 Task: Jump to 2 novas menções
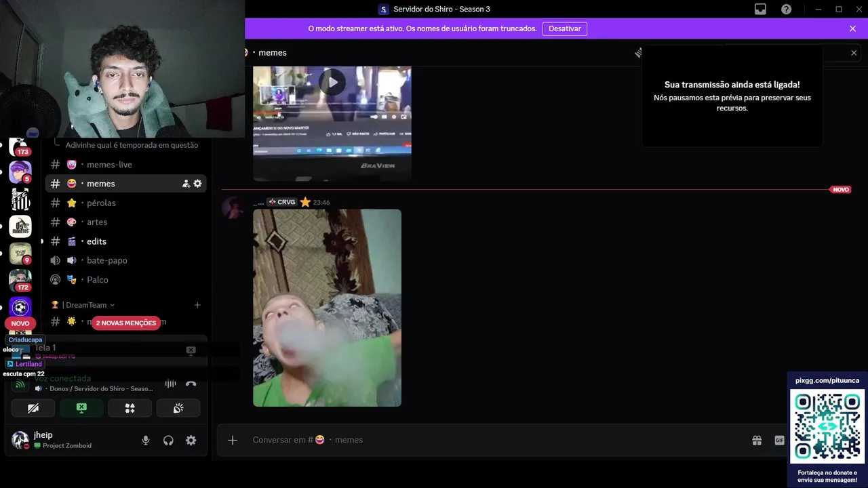coord(126,323)
